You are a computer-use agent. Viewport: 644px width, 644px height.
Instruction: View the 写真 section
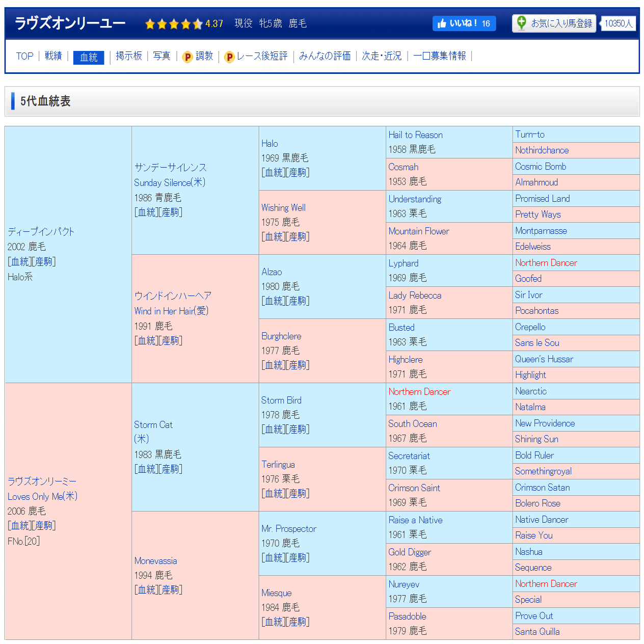162,56
